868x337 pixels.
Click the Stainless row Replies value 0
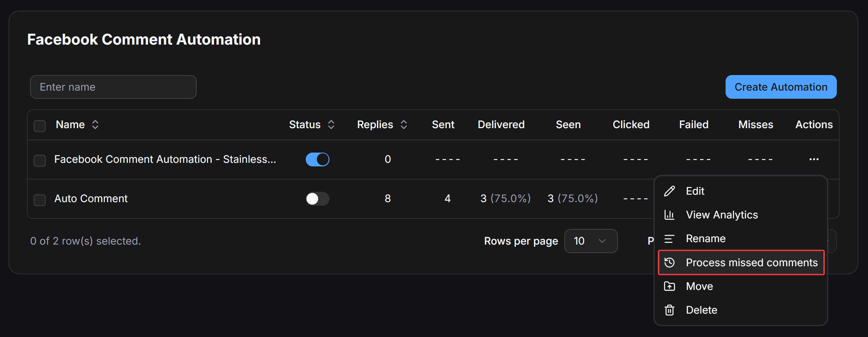(388, 159)
